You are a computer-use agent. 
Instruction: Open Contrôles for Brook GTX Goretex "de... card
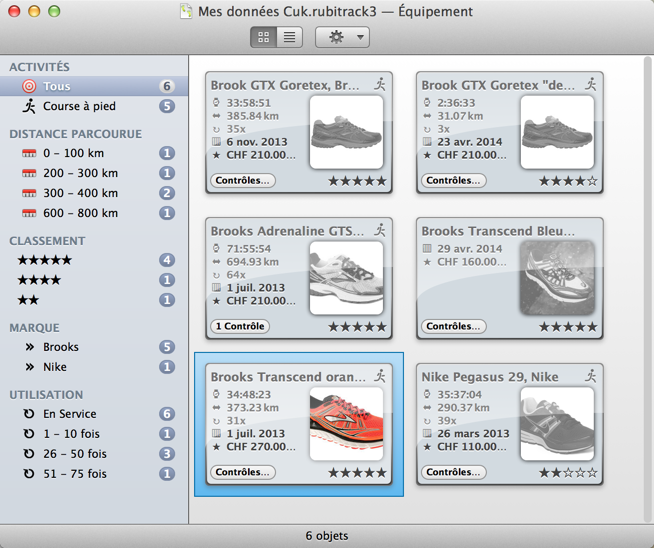[453, 181]
